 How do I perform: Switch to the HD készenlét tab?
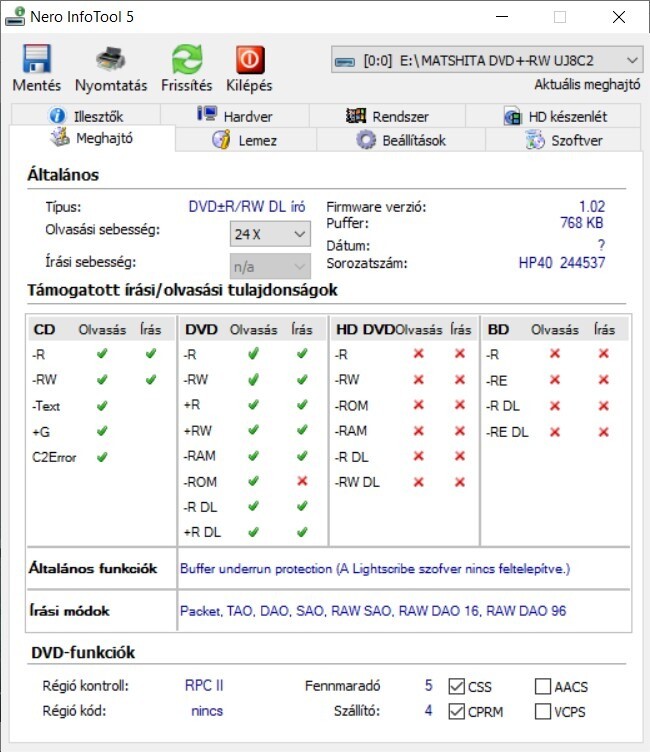pyautogui.click(x=553, y=116)
